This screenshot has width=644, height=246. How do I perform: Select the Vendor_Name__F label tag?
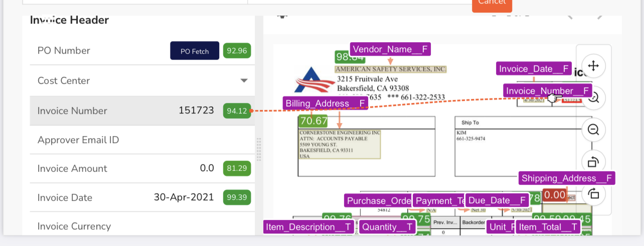(390, 49)
